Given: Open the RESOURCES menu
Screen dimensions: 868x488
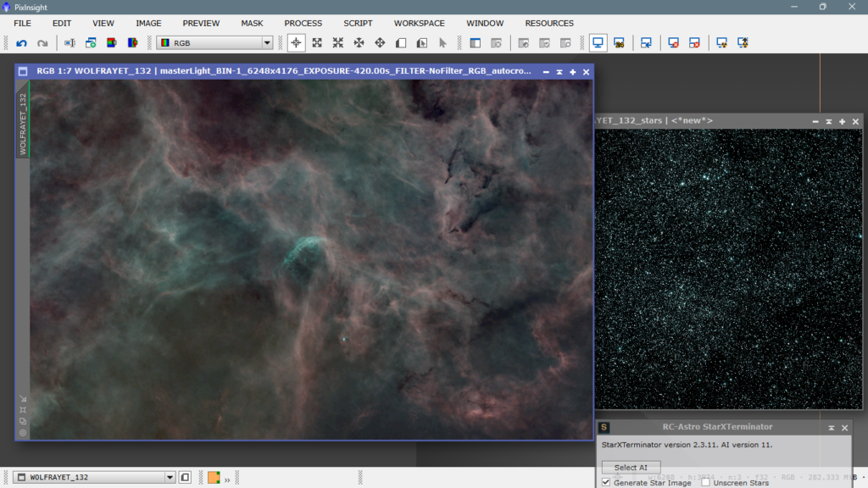Looking at the screenshot, I should 549,23.
